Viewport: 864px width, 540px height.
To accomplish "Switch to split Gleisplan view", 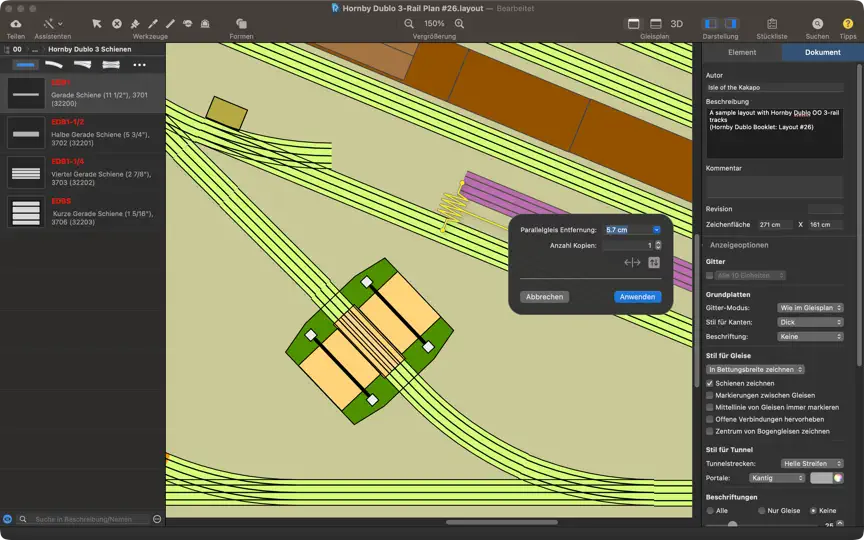I will tap(656, 24).
